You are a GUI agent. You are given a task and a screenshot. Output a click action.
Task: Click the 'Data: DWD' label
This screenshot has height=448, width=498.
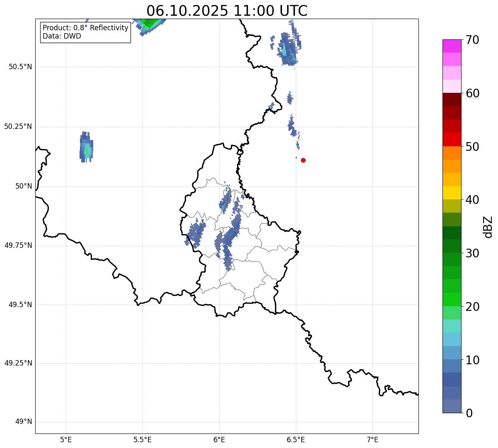pyautogui.click(x=62, y=36)
